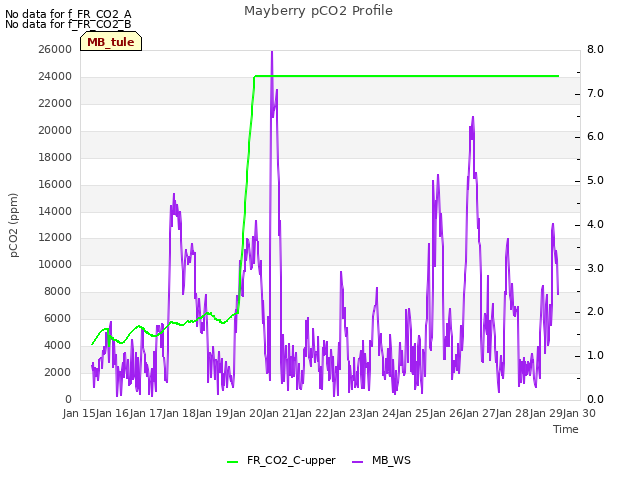The image size is (640, 480).
Task: Click the 24000 left-axis tick label
Action: [55, 76]
